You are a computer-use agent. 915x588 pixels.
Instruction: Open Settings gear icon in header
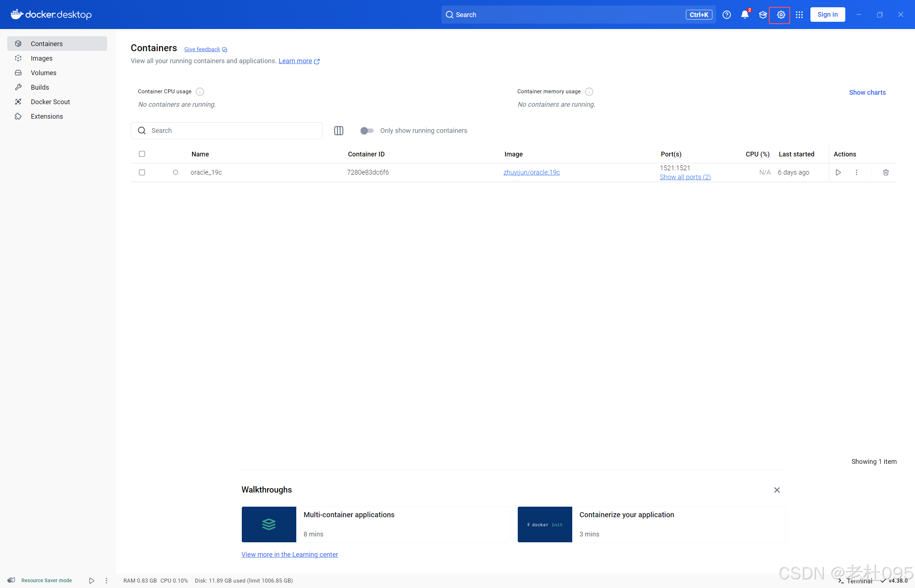coord(781,15)
